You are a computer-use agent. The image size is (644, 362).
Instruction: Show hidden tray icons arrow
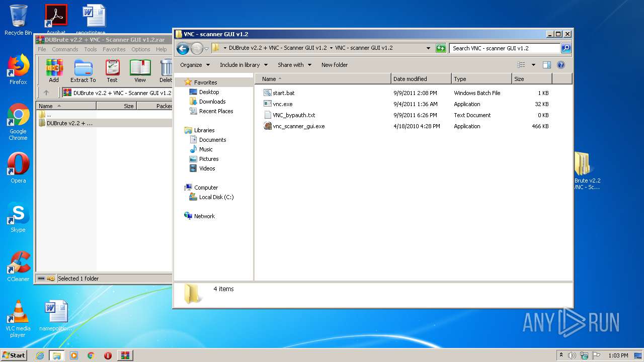[x=561, y=355]
